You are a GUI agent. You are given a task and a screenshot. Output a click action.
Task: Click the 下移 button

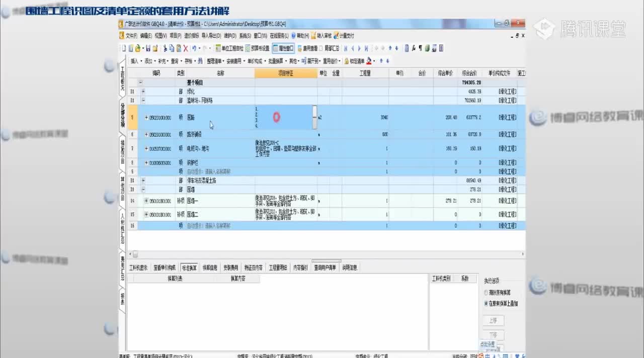pyautogui.click(x=493, y=335)
